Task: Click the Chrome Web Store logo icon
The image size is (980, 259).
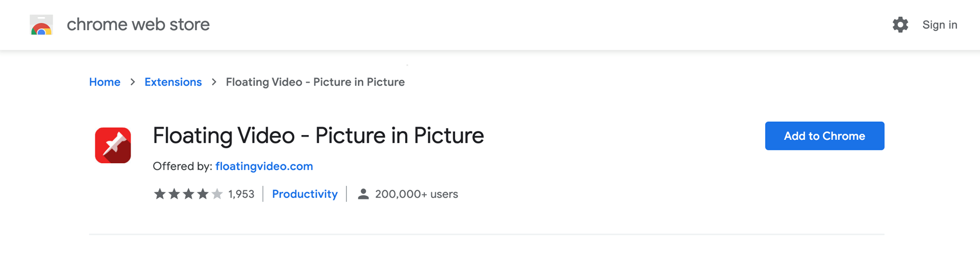Action: tap(41, 25)
